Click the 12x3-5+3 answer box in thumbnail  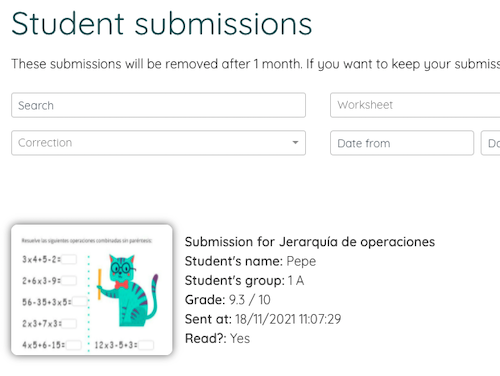point(146,345)
